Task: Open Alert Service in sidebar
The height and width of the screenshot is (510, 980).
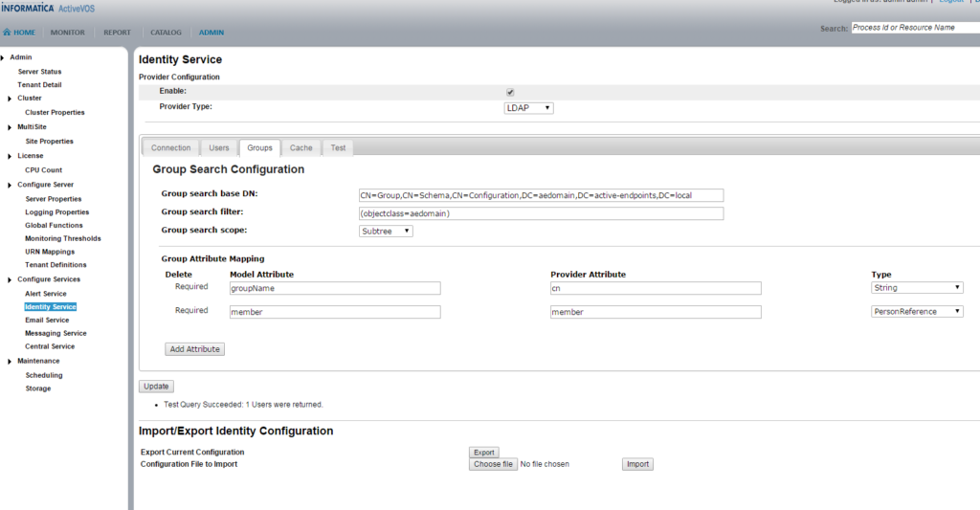Action: (46, 294)
